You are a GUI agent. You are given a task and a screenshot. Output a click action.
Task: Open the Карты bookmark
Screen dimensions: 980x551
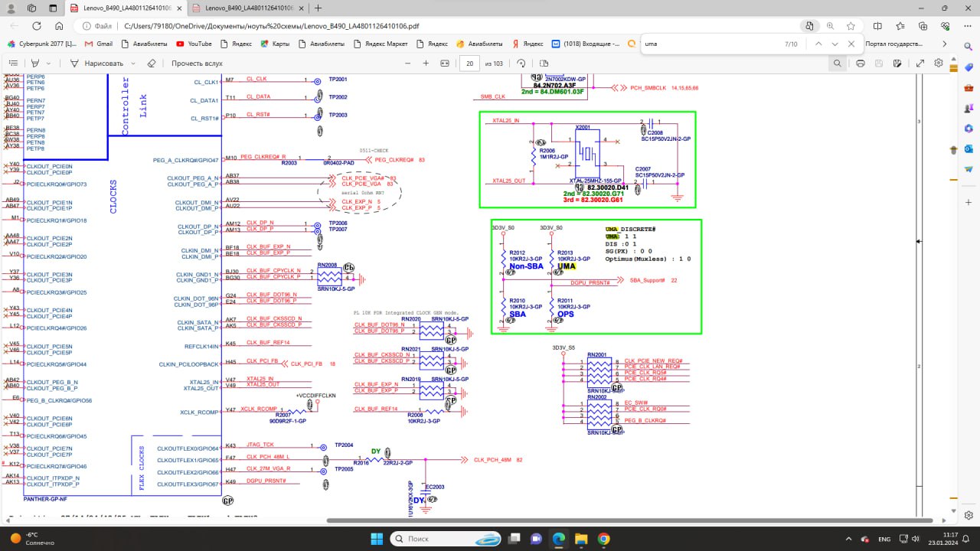275,44
